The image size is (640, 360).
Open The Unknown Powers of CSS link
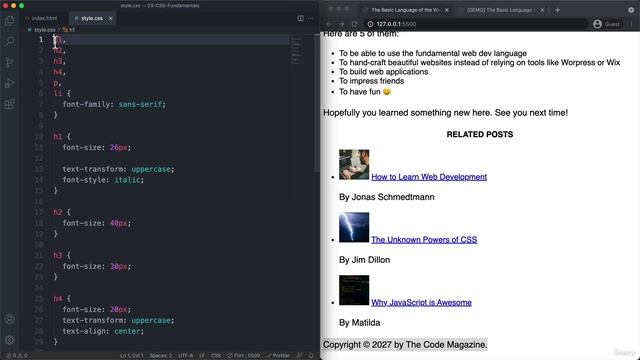tap(424, 240)
